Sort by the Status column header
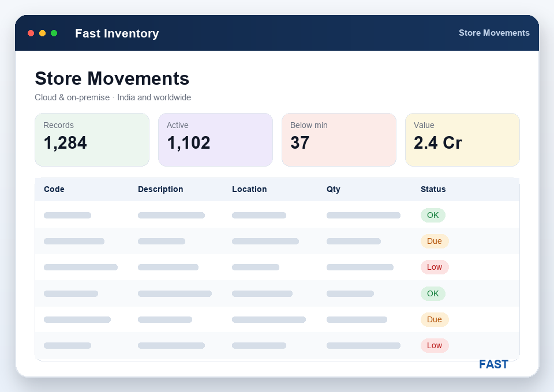The image size is (554, 392). point(433,189)
